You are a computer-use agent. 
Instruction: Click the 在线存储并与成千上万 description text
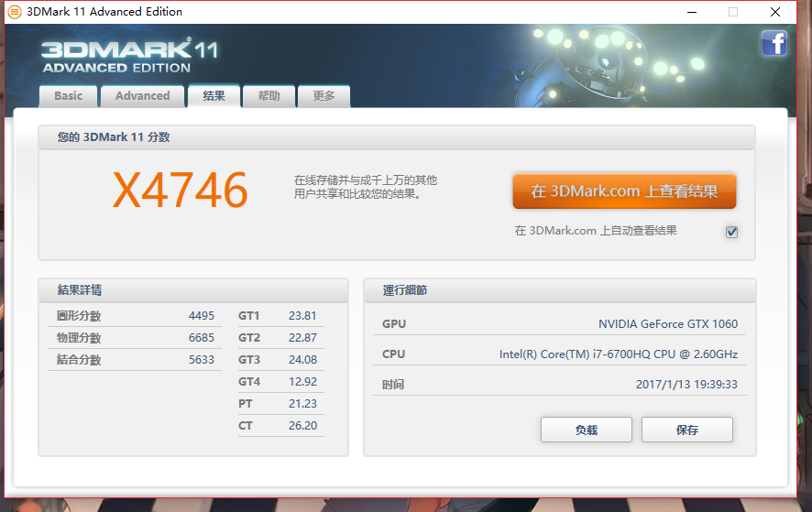click(366, 187)
